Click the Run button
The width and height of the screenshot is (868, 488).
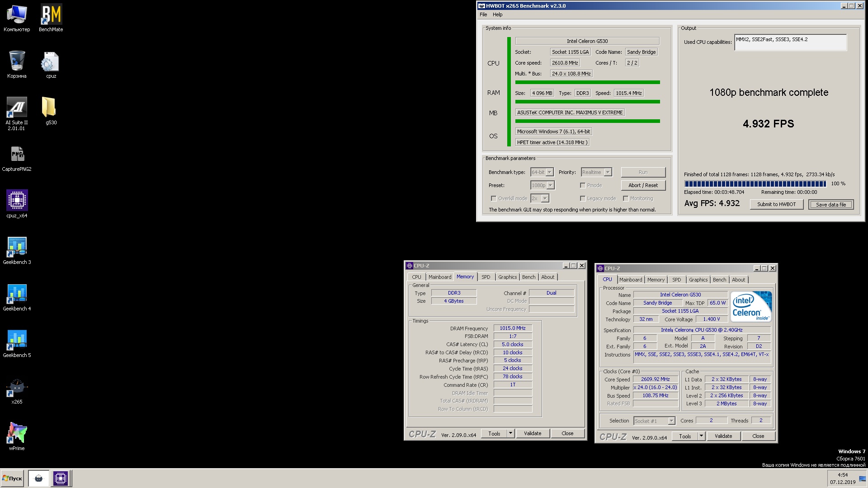pyautogui.click(x=643, y=172)
